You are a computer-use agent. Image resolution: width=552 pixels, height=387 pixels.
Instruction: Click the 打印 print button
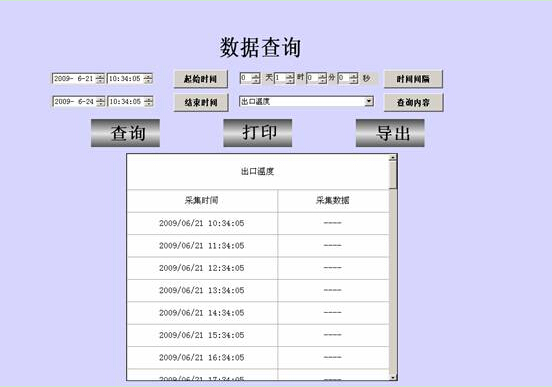pos(258,133)
